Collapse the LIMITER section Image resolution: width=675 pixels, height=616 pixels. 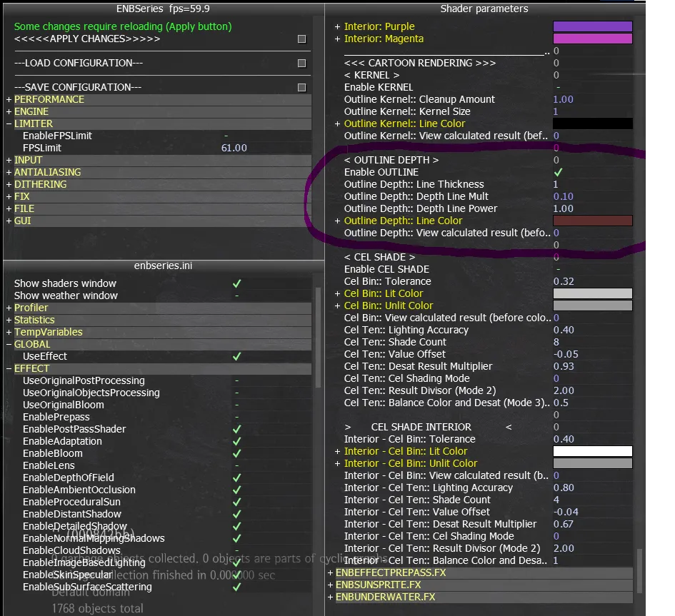pyautogui.click(x=9, y=123)
